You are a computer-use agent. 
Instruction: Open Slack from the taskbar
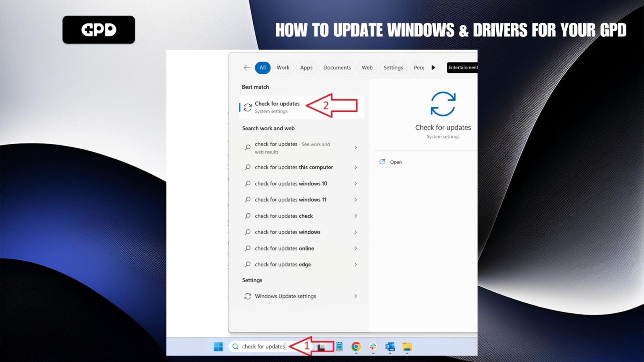click(373, 347)
